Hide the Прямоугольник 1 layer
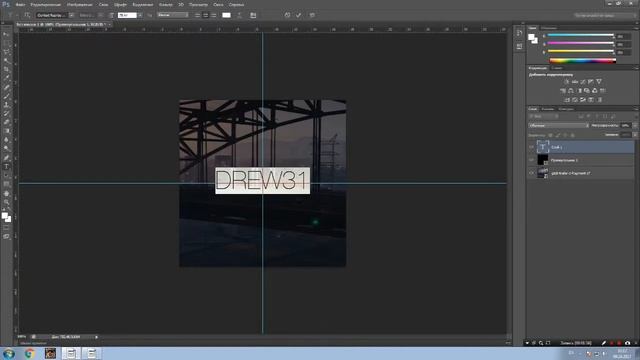The height and width of the screenshot is (360, 640). [531, 160]
